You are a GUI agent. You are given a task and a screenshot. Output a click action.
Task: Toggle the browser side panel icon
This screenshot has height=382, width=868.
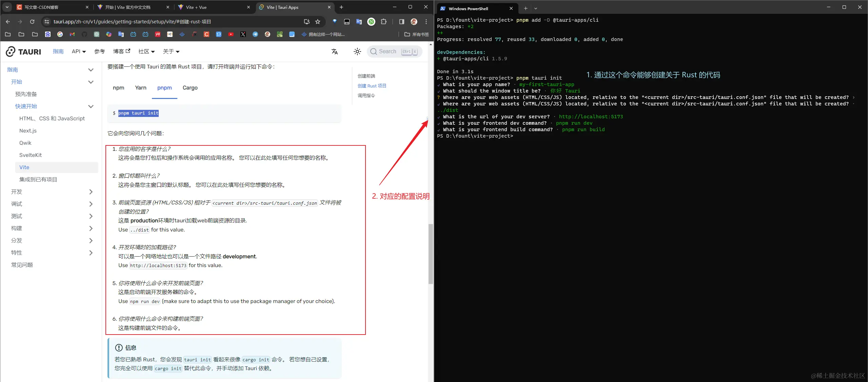(x=401, y=22)
